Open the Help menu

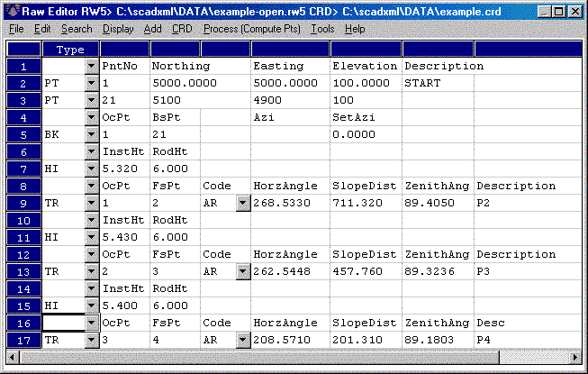click(x=355, y=29)
